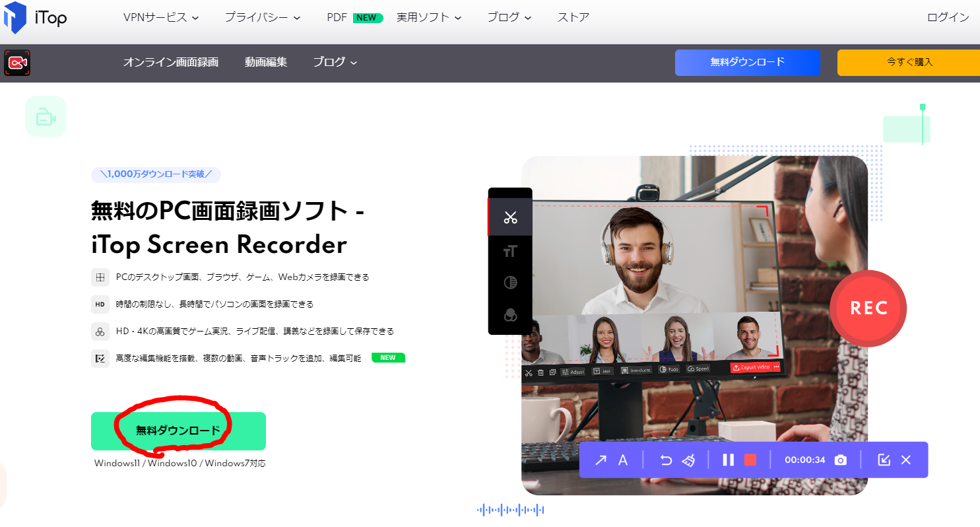Open the three-dots menu beside Export video
The image size is (980, 527).
776,367
